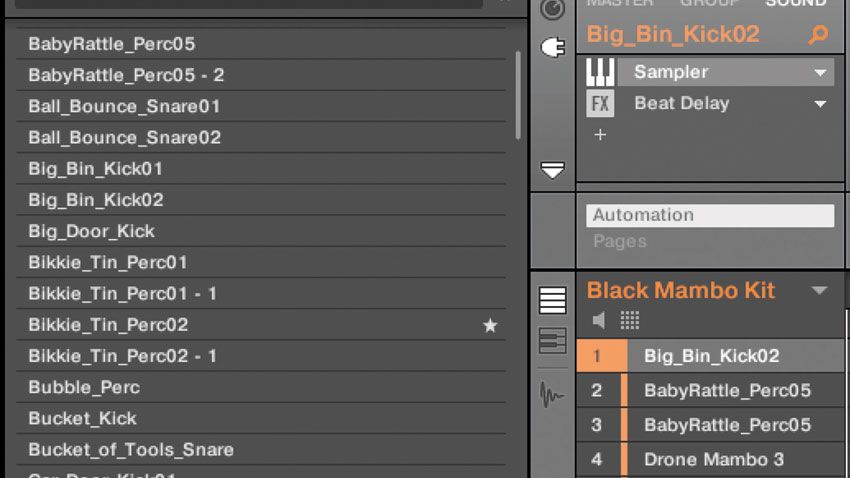Click the down arrow panel icon

[552, 170]
